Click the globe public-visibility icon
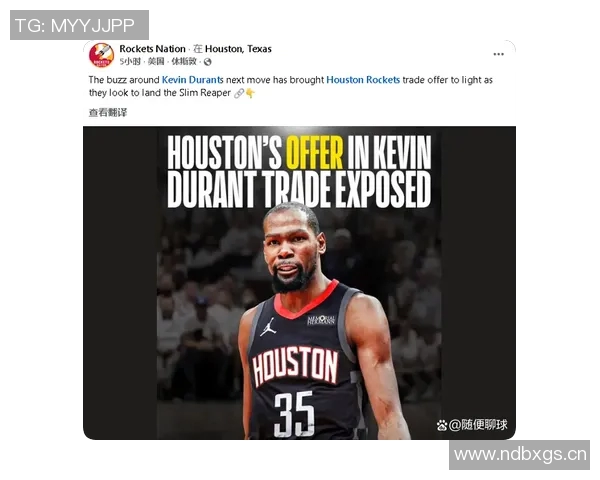 (207, 62)
